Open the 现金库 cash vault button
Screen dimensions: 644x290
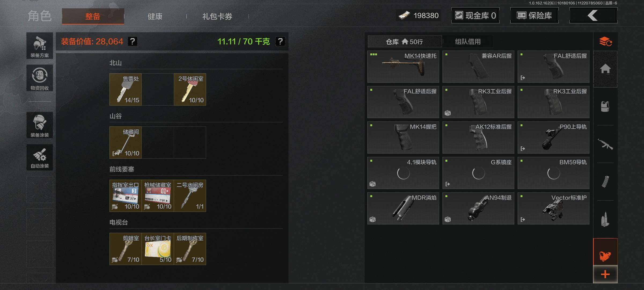click(475, 15)
